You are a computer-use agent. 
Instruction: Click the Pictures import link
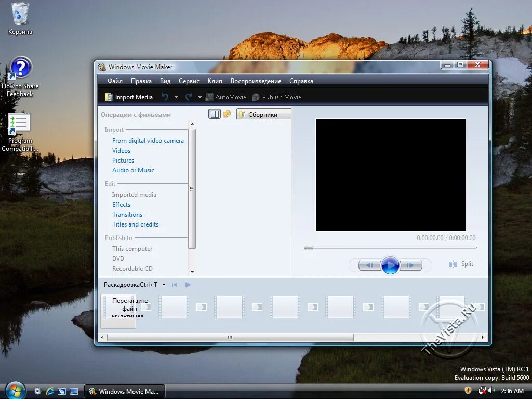(x=123, y=160)
